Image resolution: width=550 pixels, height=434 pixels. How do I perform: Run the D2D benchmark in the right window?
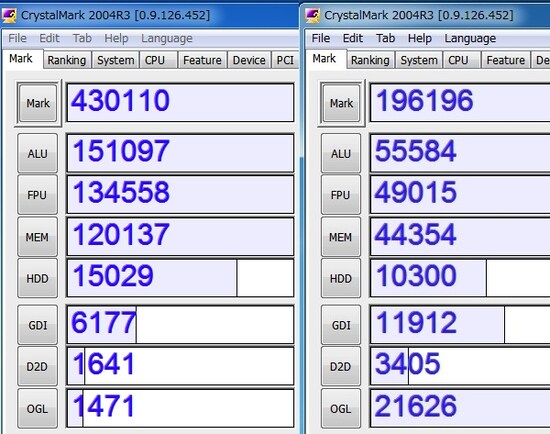coord(341,366)
